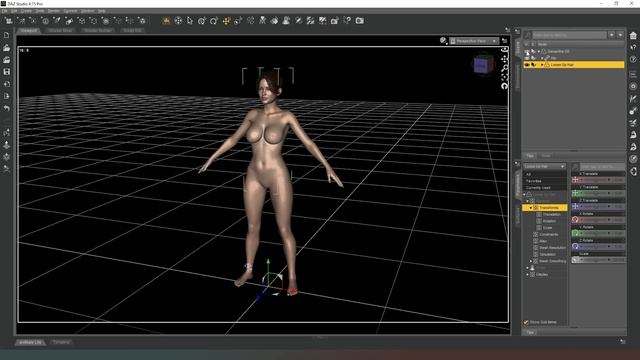Click the Parameters pane search field

[x=602, y=167]
